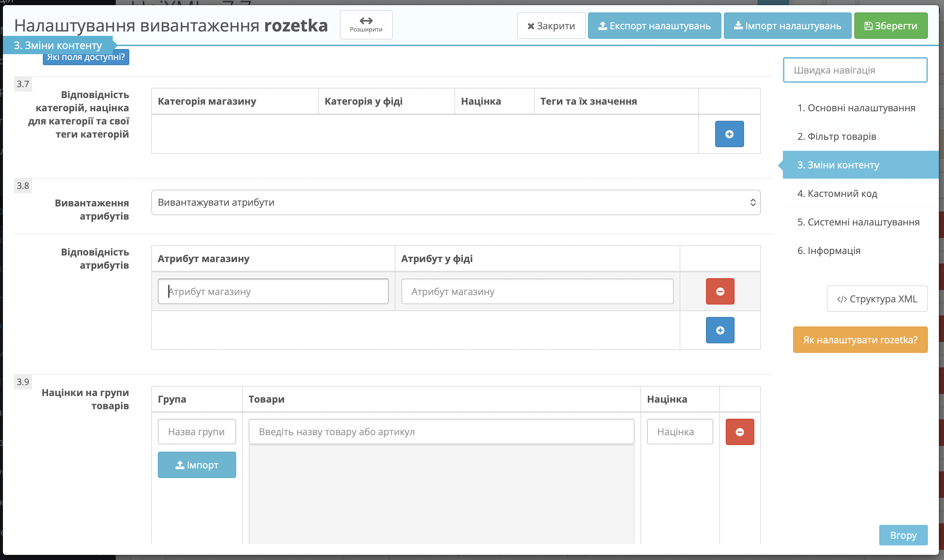Click Імпорт налаштувань button
This screenshot has width=944, height=560.
(787, 26)
